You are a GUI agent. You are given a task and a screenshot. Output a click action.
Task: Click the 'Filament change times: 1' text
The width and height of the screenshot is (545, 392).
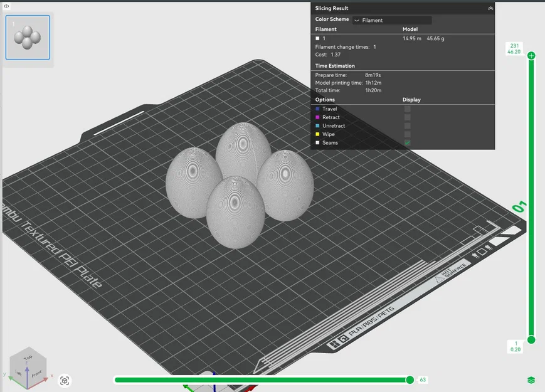(346, 47)
